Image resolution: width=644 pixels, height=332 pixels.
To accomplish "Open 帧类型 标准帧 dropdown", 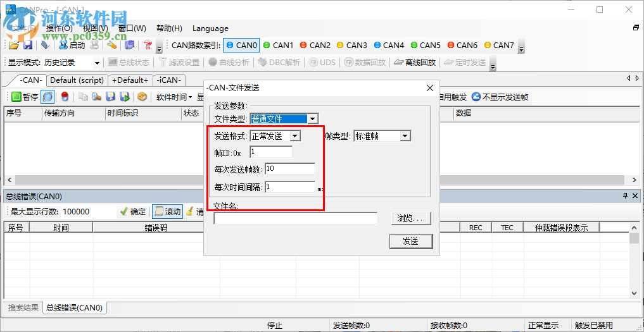I will [x=405, y=136].
